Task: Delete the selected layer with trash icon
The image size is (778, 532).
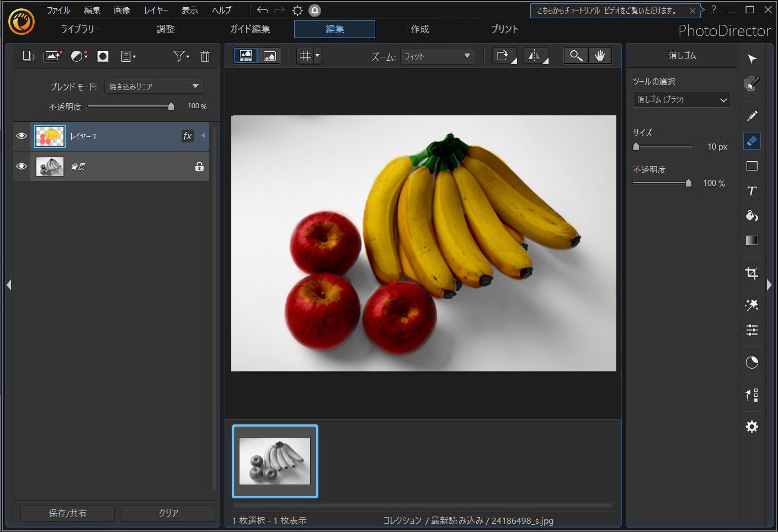Action: click(x=205, y=56)
